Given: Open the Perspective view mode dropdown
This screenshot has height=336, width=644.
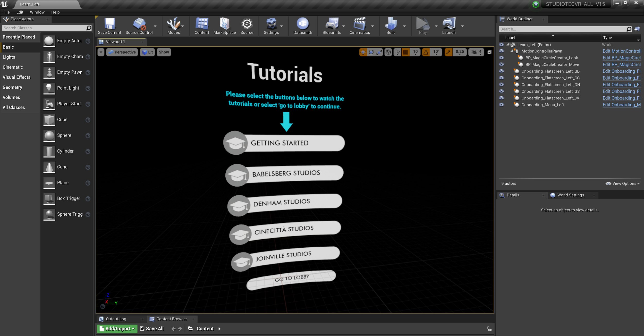Looking at the screenshot, I should 122,52.
